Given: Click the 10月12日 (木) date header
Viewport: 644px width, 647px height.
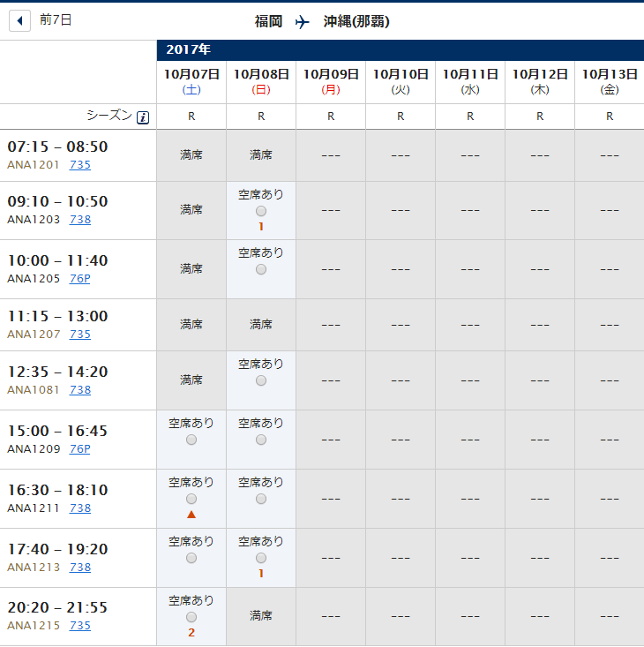Looking at the screenshot, I should pyautogui.click(x=540, y=82).
